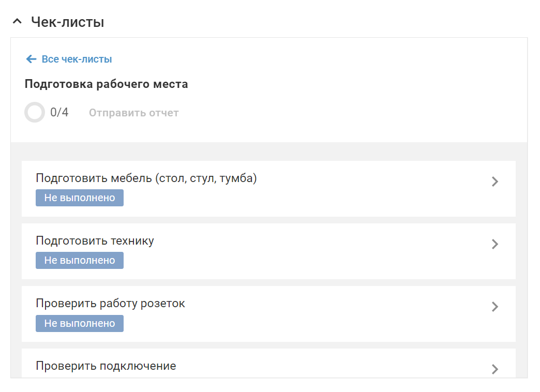Select the Подготовить технику task
The image size is (540, 392).
tap(95, 241)
